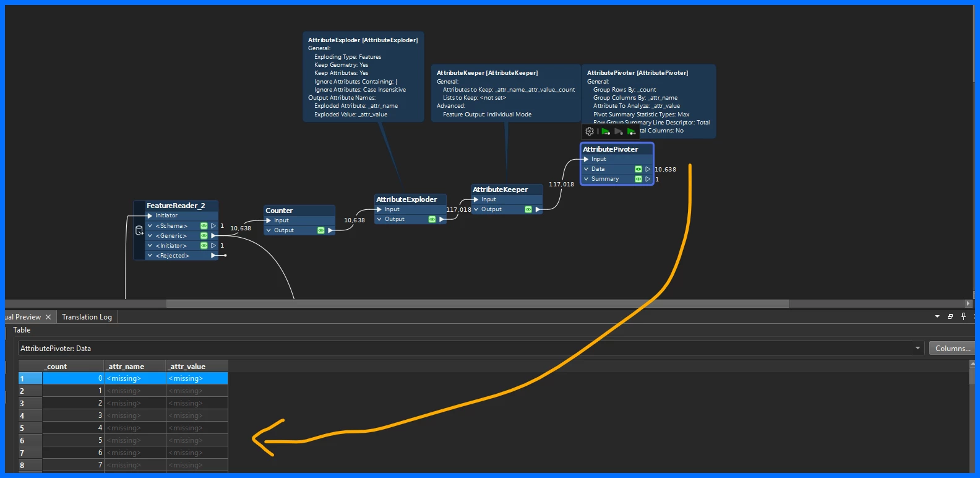This screenshot has height=478, width=980.
Task: Inspect cached features on AttributeExploder Output port
Action: coord(432,219)
